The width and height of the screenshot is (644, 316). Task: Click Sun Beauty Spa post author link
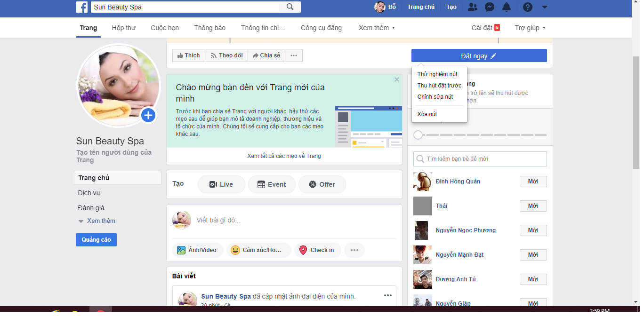[x=226, y=296]
